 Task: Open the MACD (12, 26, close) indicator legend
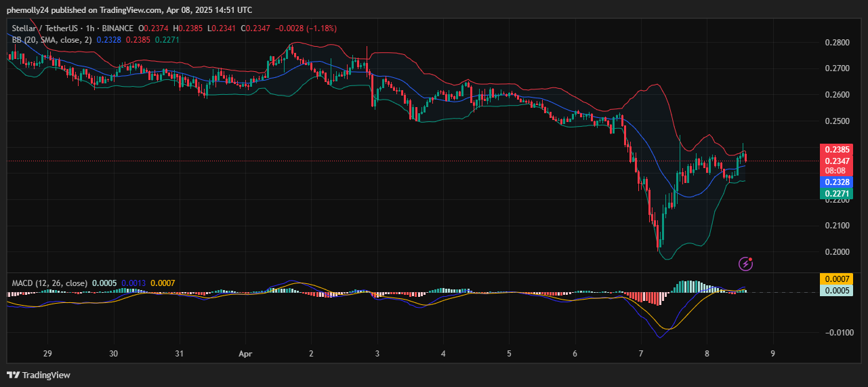pos(49,283)
